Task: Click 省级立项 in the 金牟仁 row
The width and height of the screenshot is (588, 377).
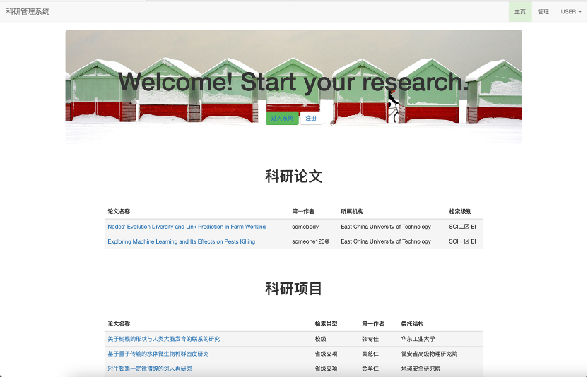Action: pos(326,369)
